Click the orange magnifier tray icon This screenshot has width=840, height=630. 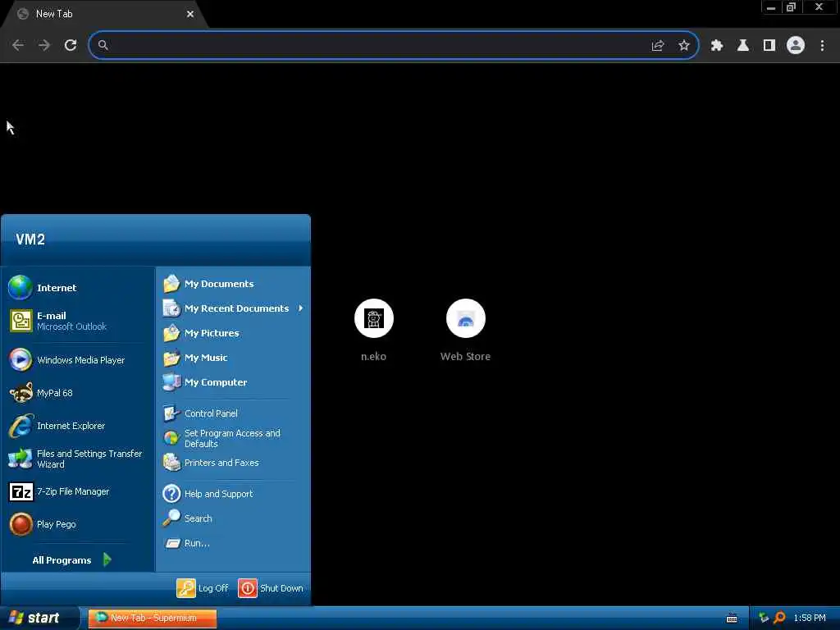[780, 618]
